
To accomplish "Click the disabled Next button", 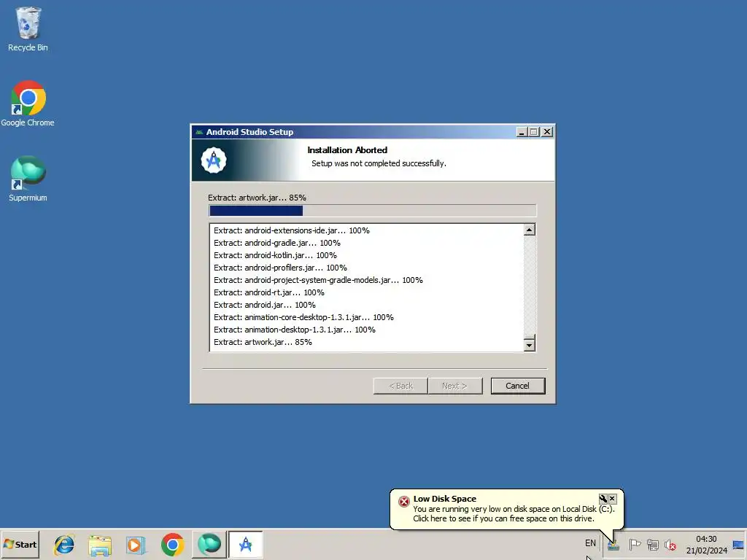I will 455,386.
